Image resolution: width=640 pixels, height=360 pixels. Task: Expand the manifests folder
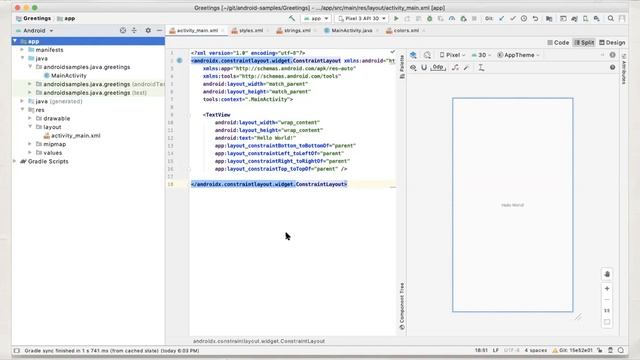[x=22, y=50]
